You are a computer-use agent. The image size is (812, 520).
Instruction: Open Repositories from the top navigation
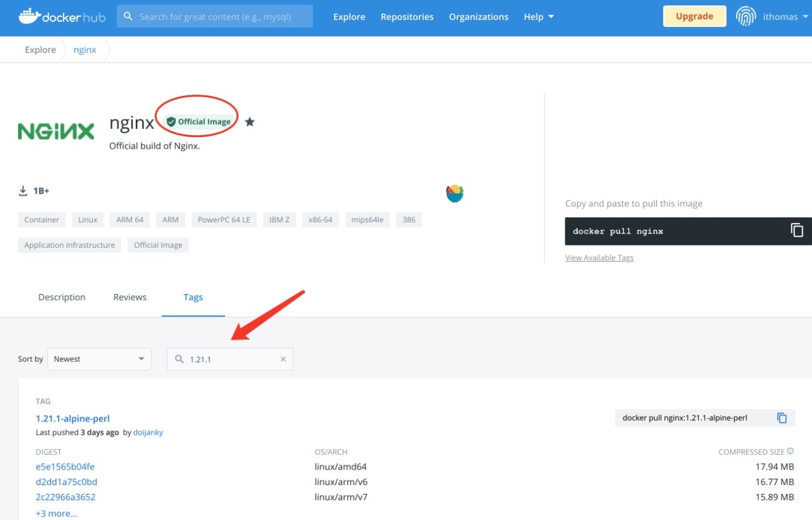click(x=407, y=17)
